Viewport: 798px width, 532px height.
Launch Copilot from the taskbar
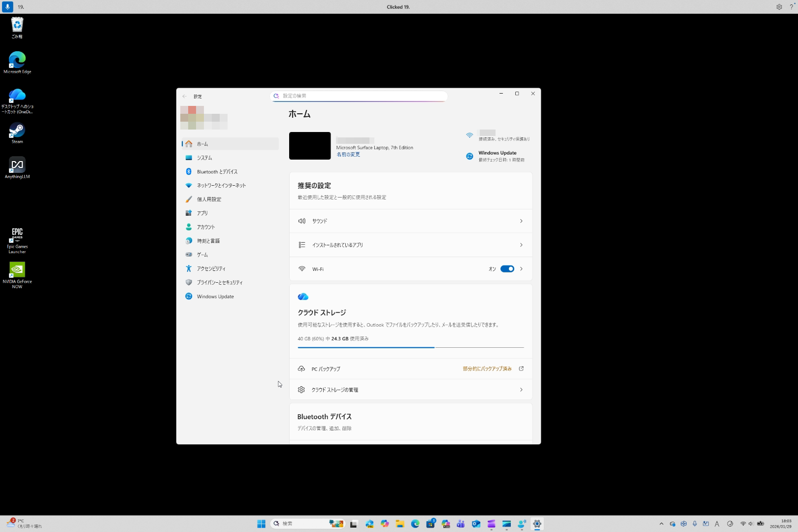click(385, 524)
